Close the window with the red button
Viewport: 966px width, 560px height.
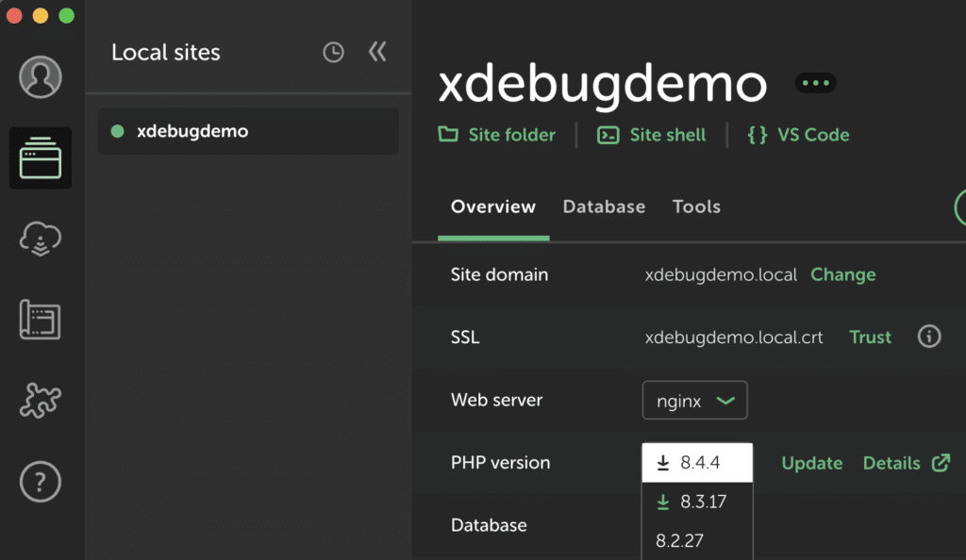pos(14,15)
